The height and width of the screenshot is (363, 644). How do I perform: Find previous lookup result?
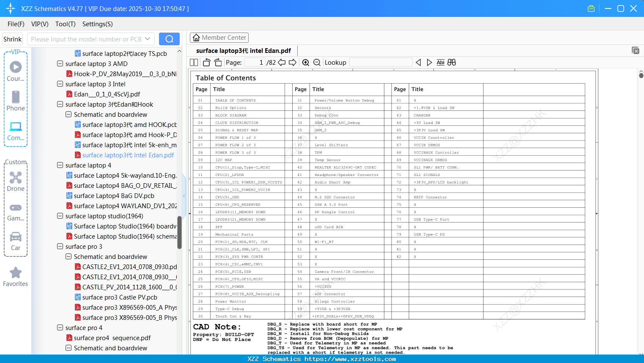(418, 62)
